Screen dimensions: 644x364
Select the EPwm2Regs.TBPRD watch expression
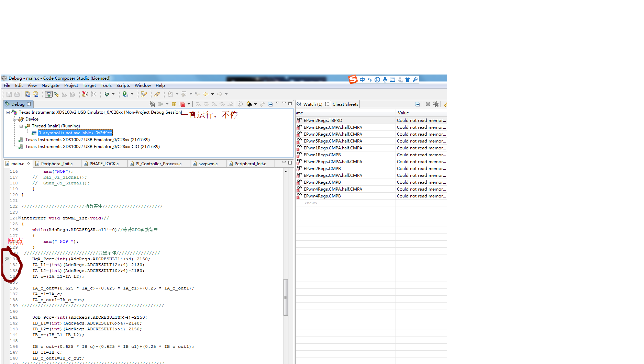(x=323, y=121)
